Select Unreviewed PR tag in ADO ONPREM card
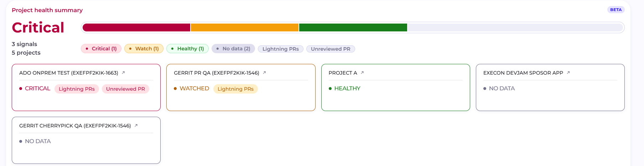Image resolution: width=644 pixels, height=166 pixels. pos(125,89)
